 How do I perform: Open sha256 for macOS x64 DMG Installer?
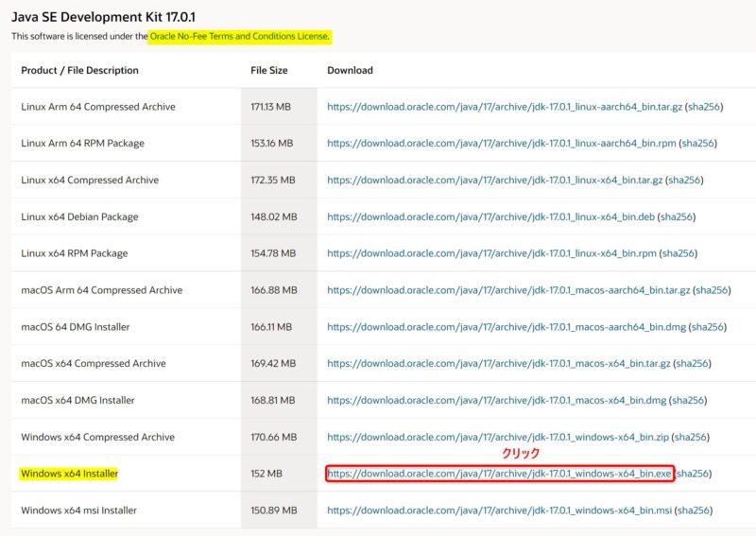click(x=688, y=400)
